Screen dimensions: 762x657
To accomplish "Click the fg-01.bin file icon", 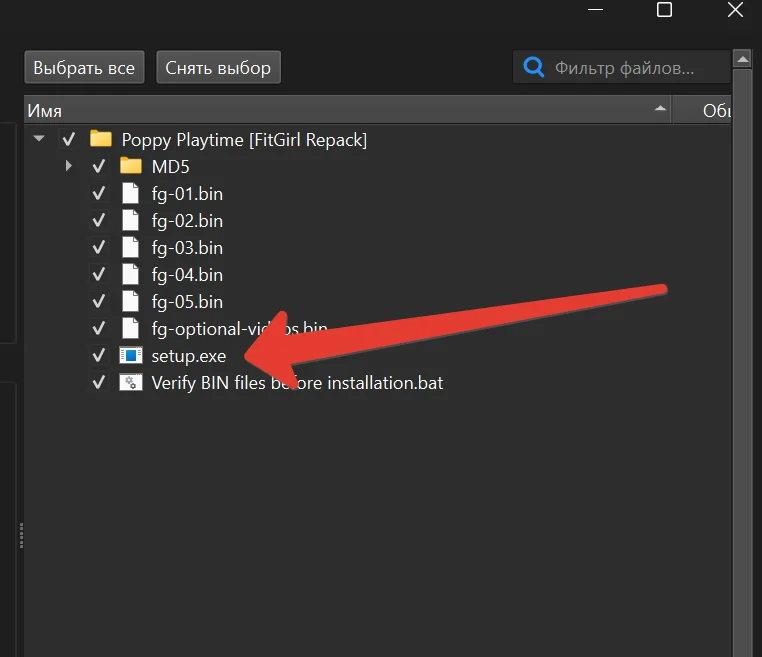I will [x=130, y=193].
